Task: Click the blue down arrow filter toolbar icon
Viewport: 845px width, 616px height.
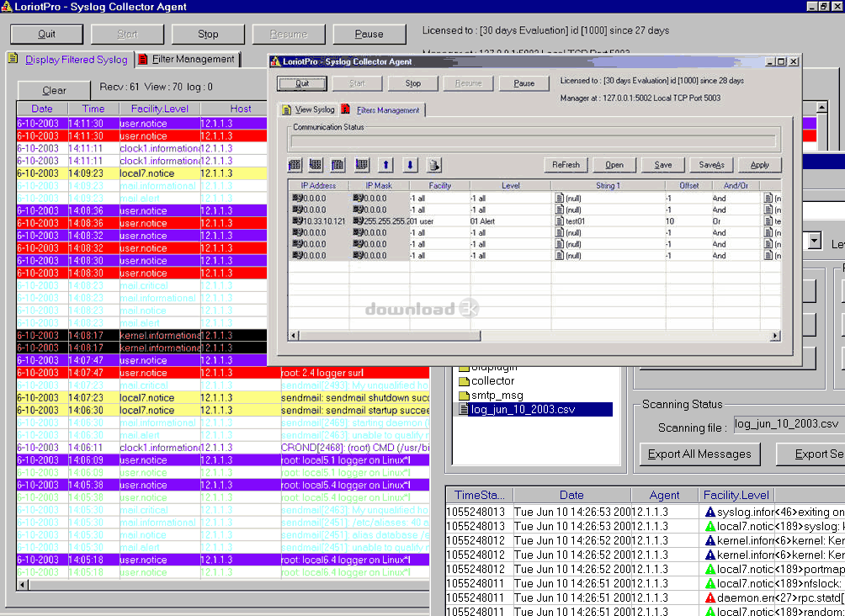Action: point(410,165)
